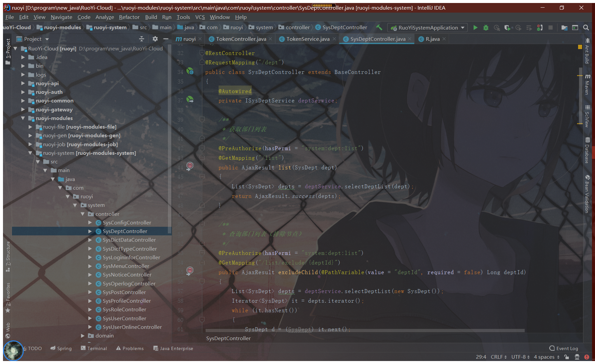This screenshot has width=595, height=364.
Task: Fold the list method at line 44
Action: point(202,177)
